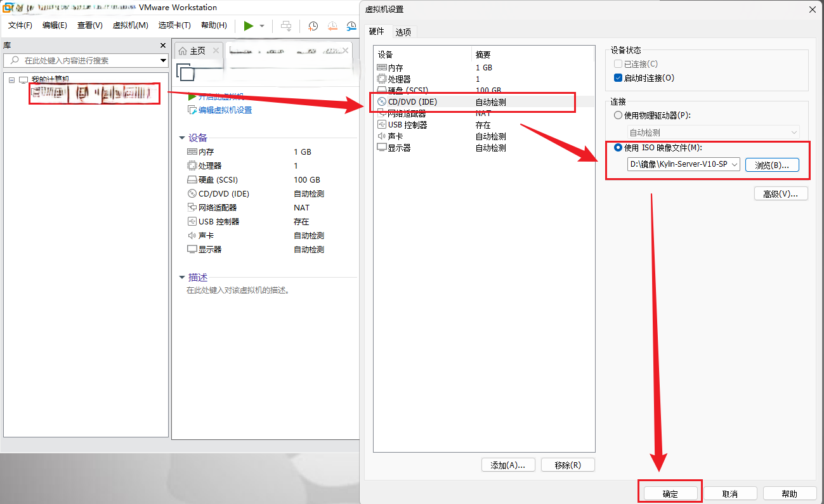Image resolution: width=824 pixels, height=504 pixels.
Task: Click NAT value in settings summary column
Action: click(483, 113)
